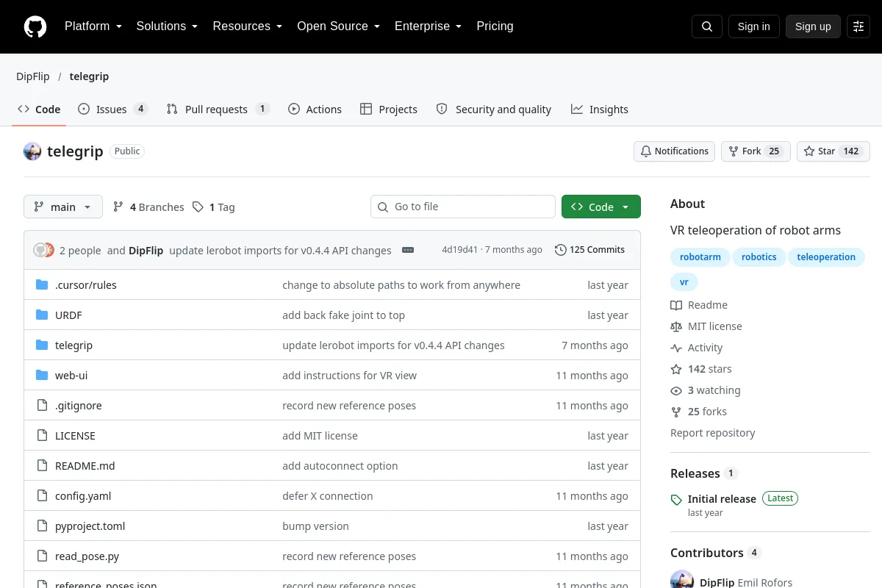
Task: Go to GitHub home via Octocat logo
Action: tap(35, 26)
